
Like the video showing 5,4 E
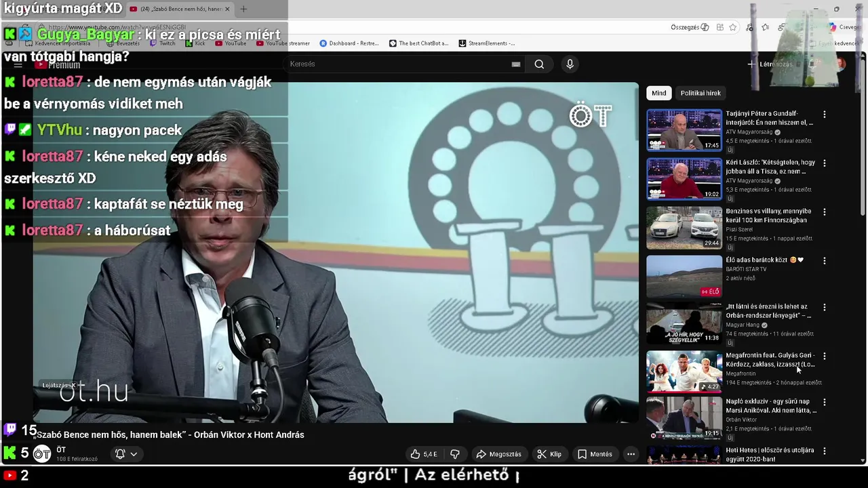424,454
